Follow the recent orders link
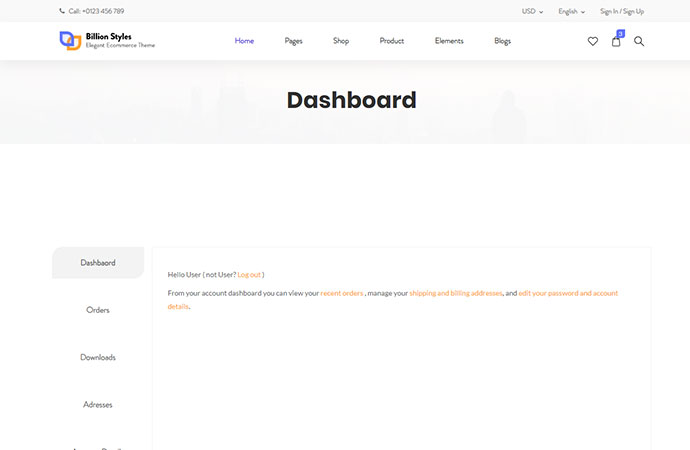Image resolution: width=690 pixels, height=450 pixels. pyautogui.click(x=342, y=293)
